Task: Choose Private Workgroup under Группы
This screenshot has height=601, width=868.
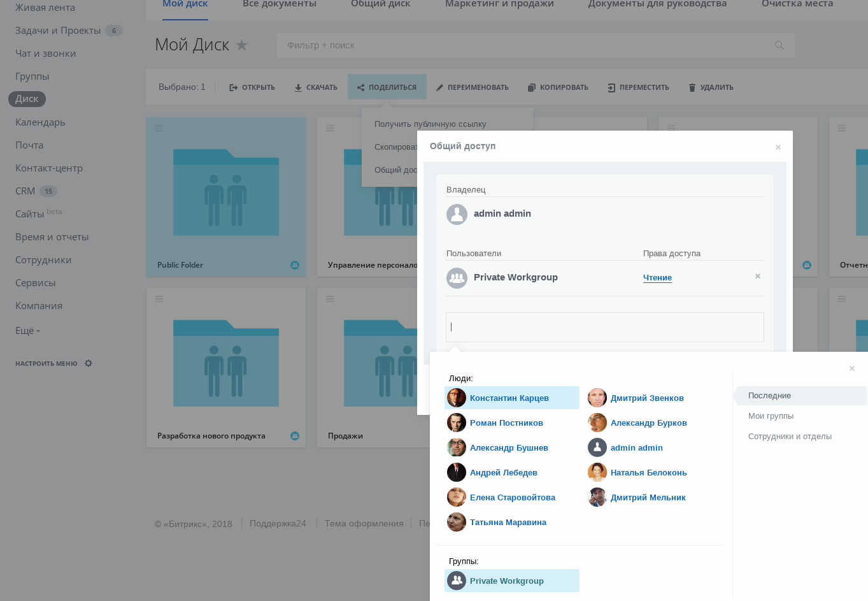Action: click(512, 581)
